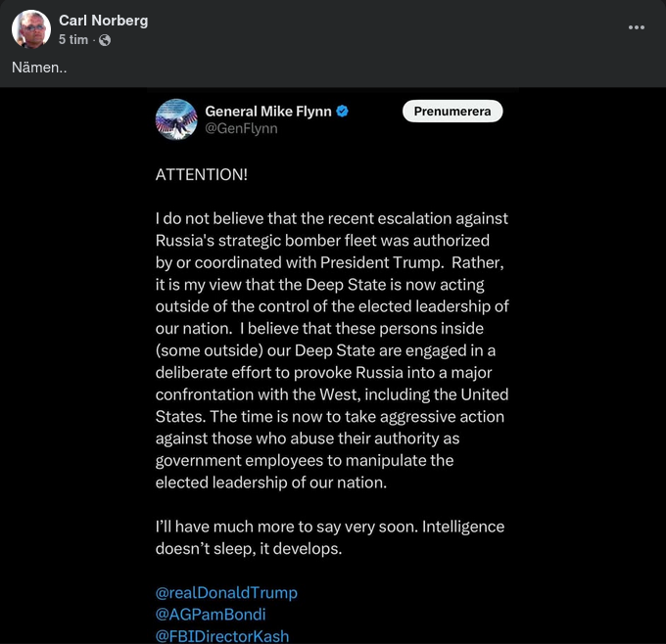666x644 pixels.
Task: Open the Carl Norberg name link
Action: pos(103,21)
